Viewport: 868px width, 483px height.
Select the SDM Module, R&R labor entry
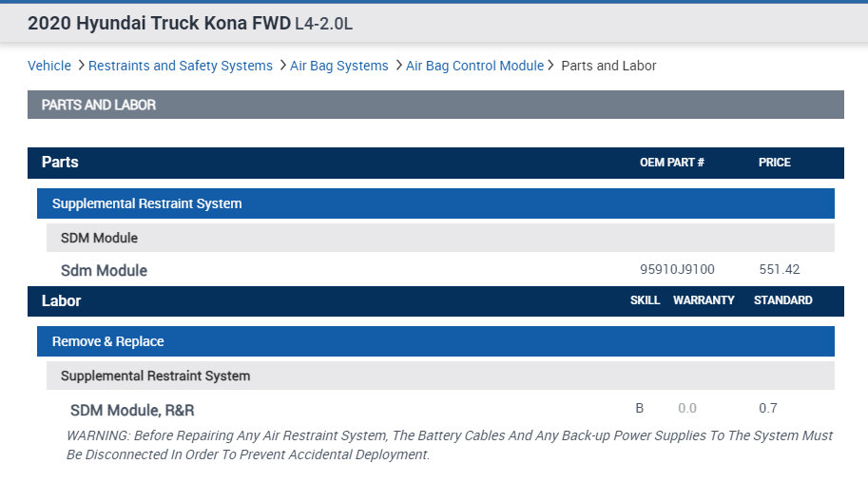(132, 410)
